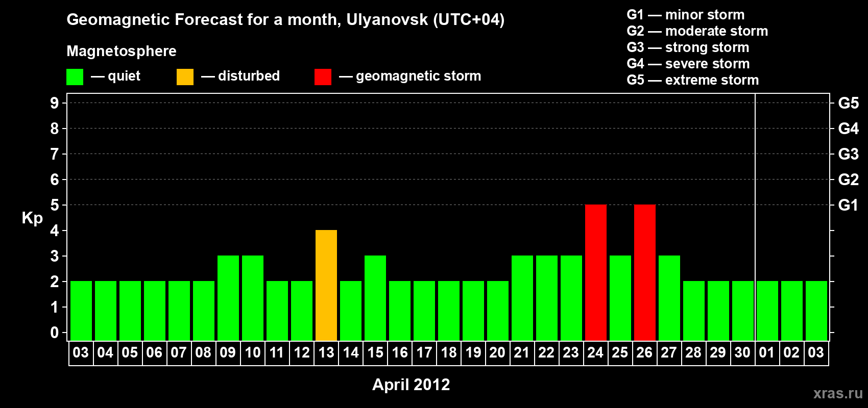
Task: Click 'G5 — extreme storm' legend line
Action: tap(693, 80)
